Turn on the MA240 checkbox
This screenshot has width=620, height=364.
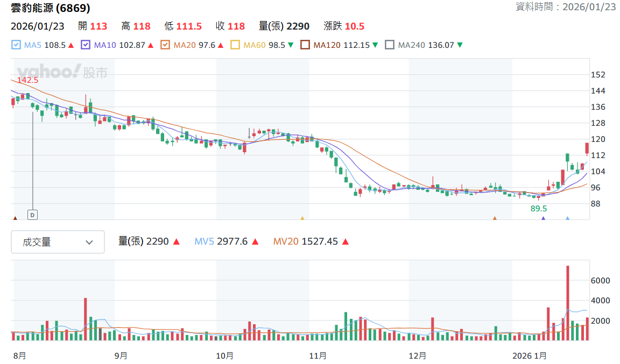point(390,45)
